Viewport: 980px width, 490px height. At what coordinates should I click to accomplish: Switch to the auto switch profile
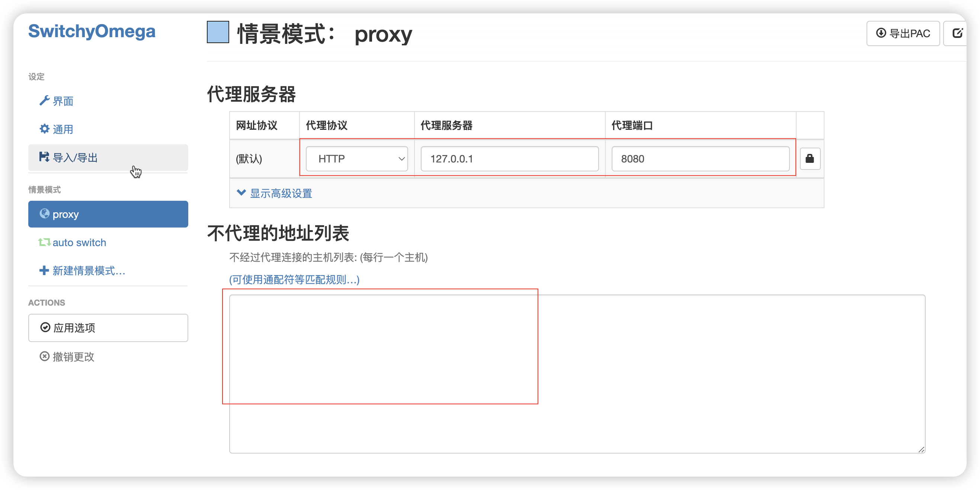tap(72, 242)
